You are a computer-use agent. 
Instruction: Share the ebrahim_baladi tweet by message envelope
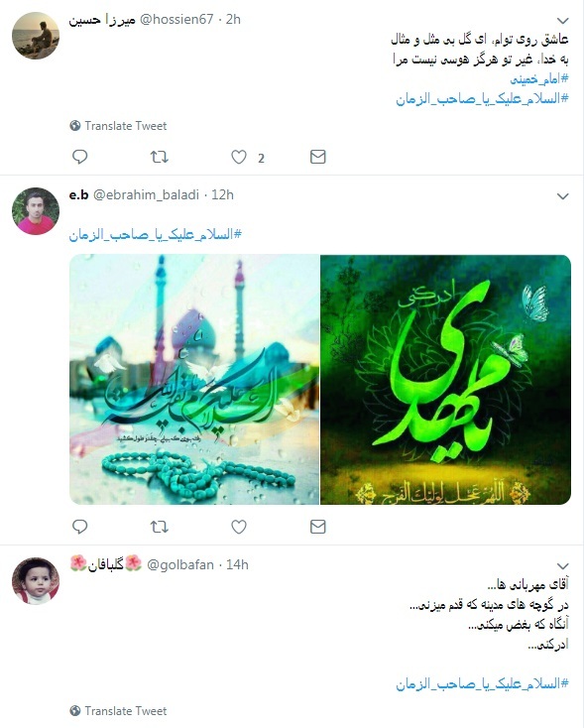click(x=318, y=527)
